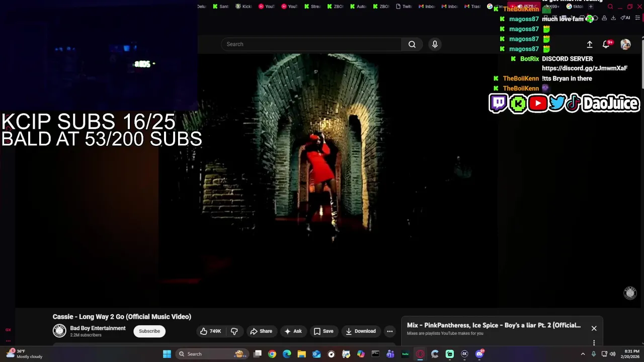Click the Share button under the video
644x362 pixels.
tap(261, 331)
